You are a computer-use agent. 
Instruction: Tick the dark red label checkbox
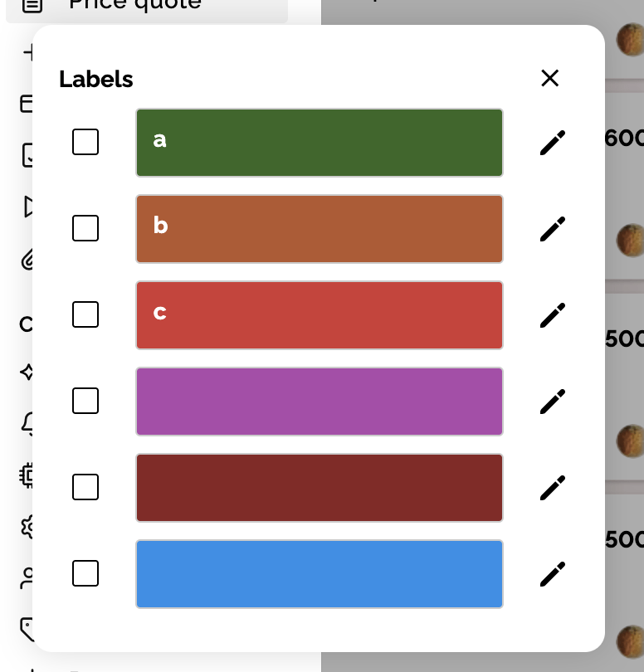click(85, 487)
